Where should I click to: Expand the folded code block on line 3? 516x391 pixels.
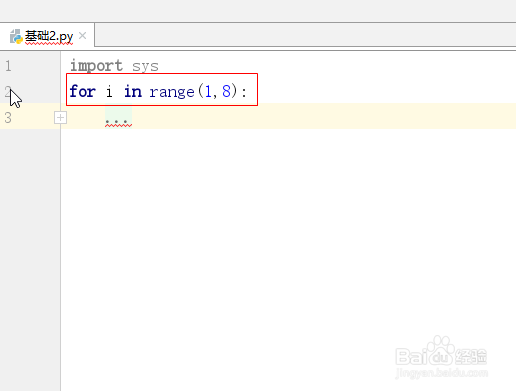click(x=60, y=117)
